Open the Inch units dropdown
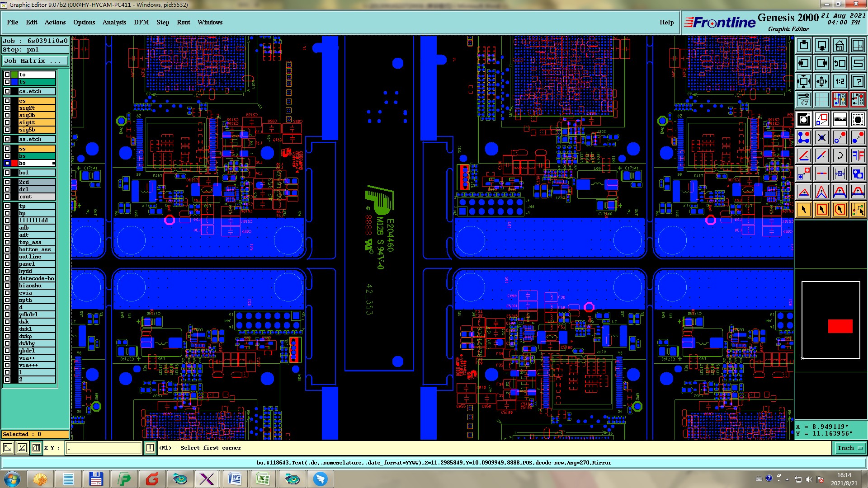This screenshot has height=488, width=868. click(x=850, y=448)
